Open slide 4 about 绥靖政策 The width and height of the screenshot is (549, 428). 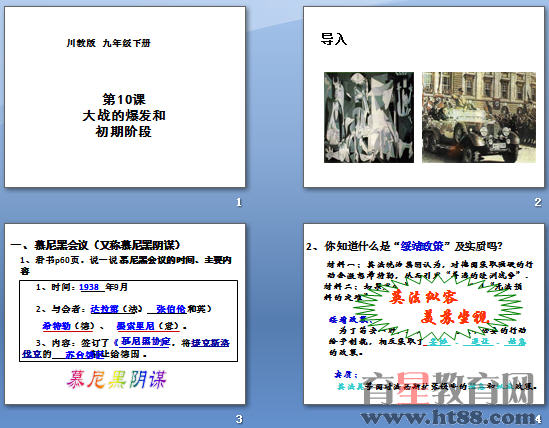pyautogui.click(x=424, y=314)
